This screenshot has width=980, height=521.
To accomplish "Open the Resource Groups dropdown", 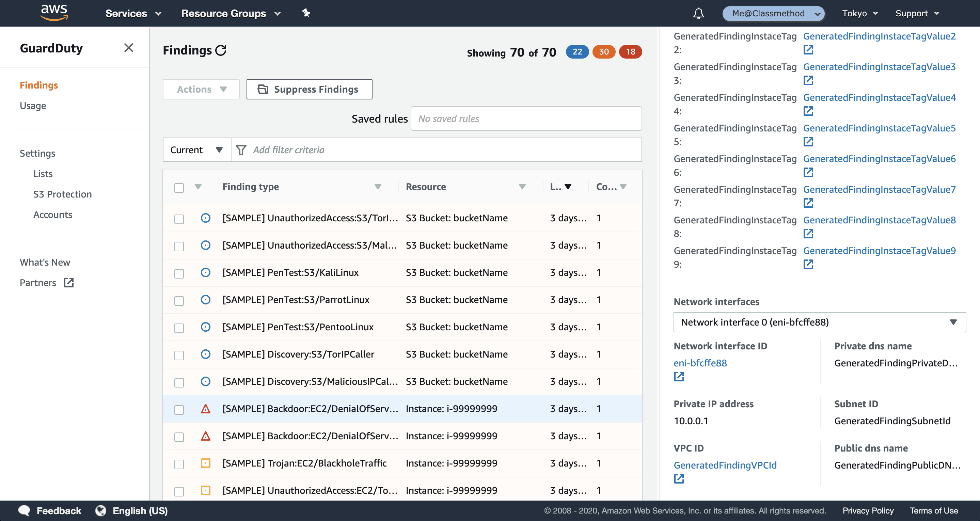I will [x=231, y=13].
